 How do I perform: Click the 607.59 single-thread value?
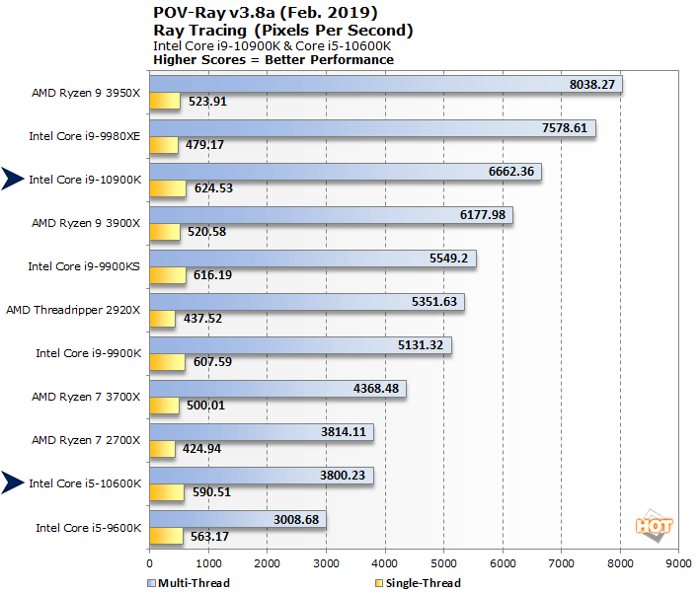212,362
